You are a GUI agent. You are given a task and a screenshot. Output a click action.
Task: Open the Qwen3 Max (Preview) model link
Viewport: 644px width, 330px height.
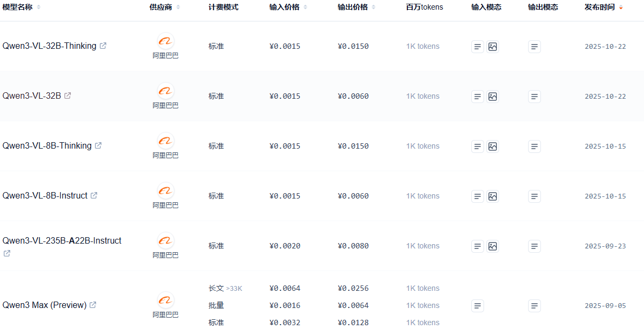click(44, 305)
